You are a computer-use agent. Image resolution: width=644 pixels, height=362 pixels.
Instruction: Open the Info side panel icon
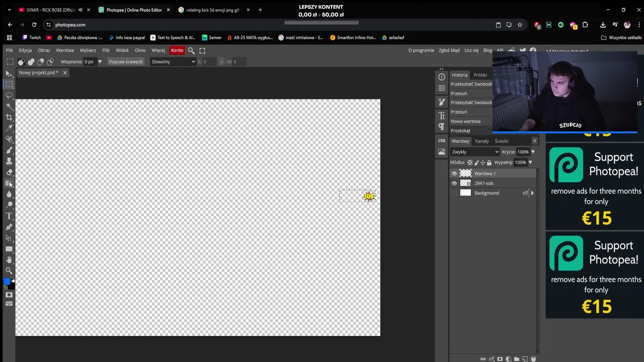coord(442,77)
